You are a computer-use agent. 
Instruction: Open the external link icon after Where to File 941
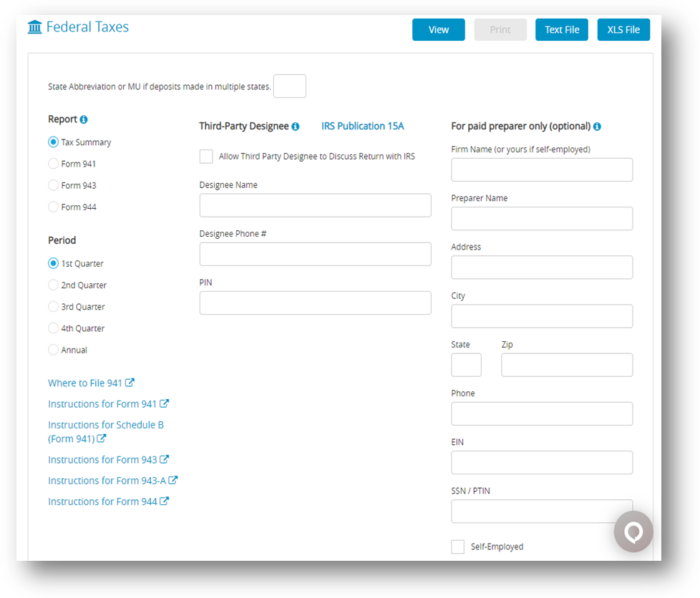[x=130, y=382]
